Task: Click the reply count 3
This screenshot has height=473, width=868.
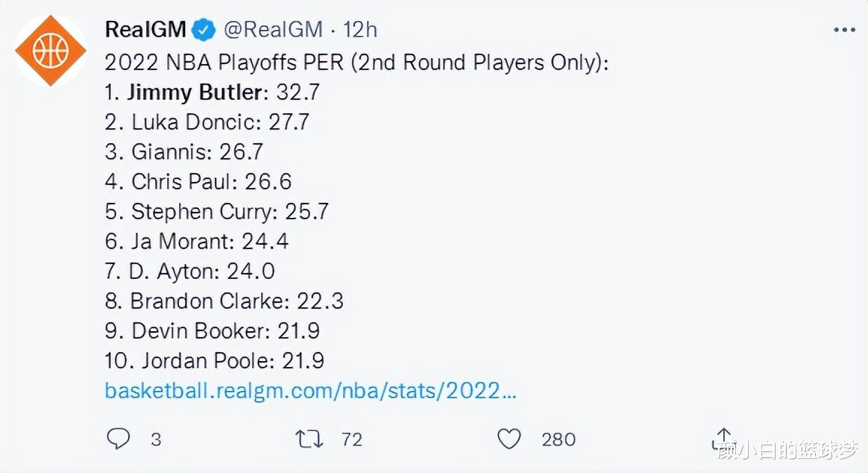Action: 156,439
